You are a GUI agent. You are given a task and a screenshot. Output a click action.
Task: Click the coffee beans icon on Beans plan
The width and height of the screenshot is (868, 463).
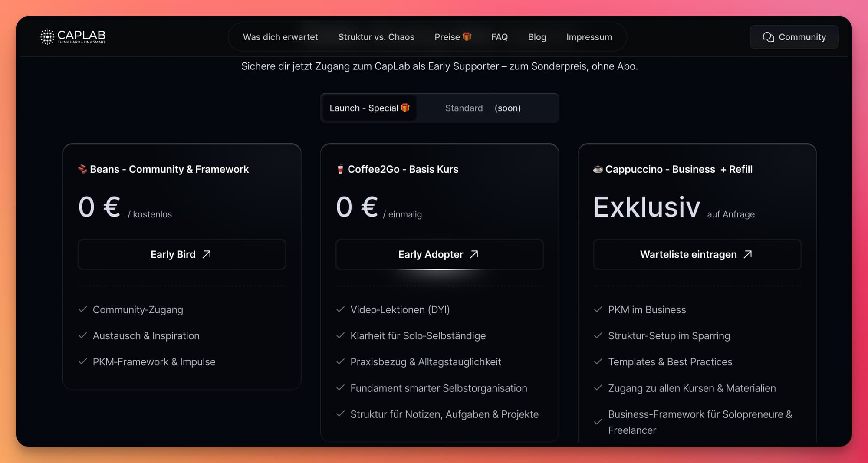click(82, 169)
